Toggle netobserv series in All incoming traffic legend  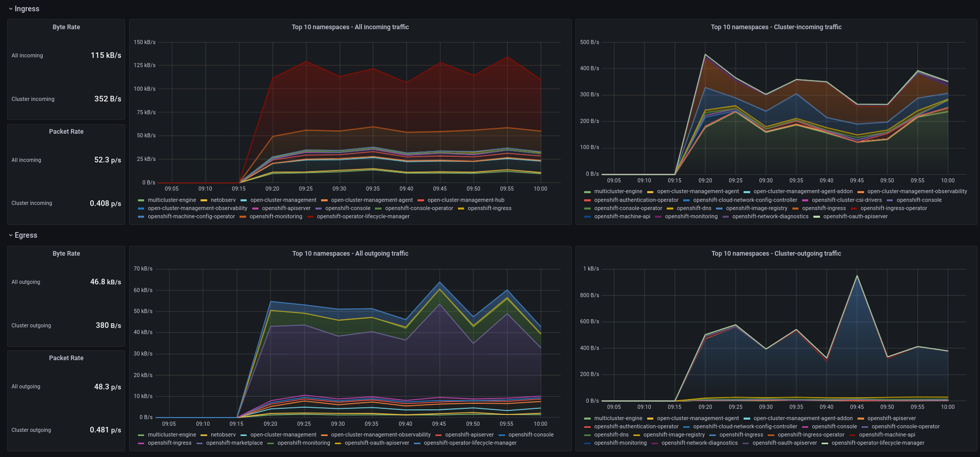click(x=223, y=200)
